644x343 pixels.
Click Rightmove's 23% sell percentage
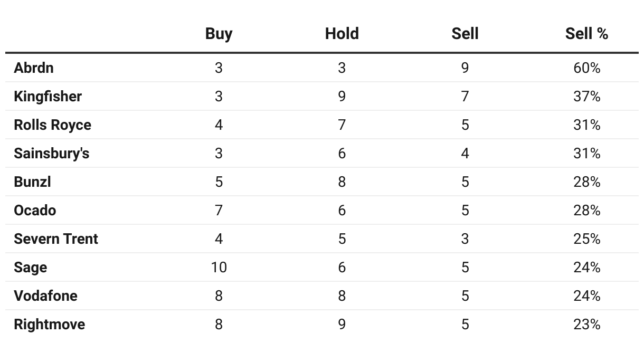(x=586, y=325)
